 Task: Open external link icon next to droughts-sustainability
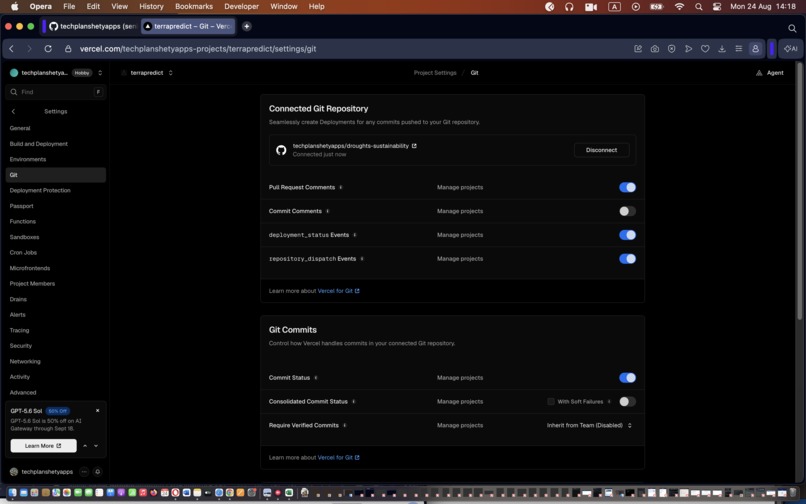414,146
